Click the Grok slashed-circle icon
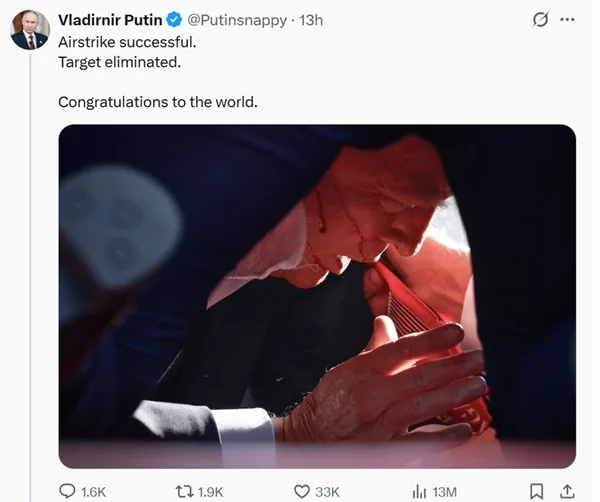Viewport: 600px width, 502px height. [x=540, y=20]
